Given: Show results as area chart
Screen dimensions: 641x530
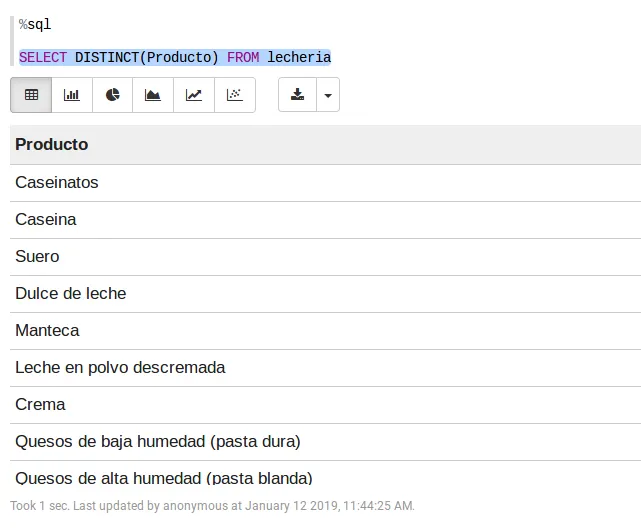Looking at the screenshot, I should 153,95.
